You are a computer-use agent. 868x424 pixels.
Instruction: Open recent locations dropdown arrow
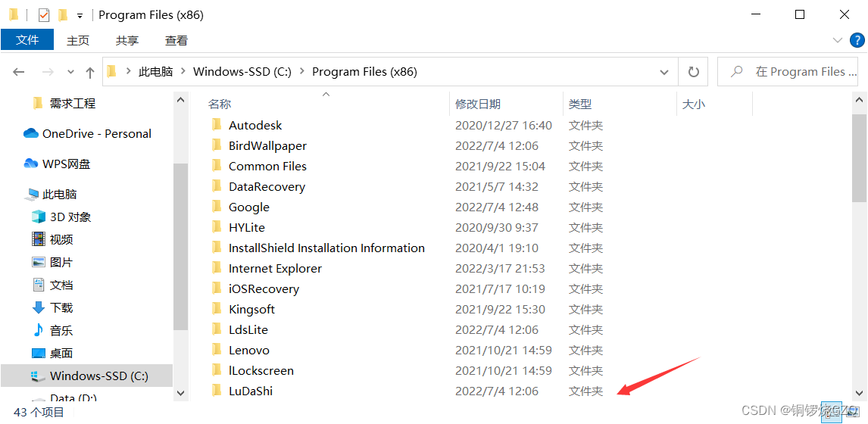[x=70, y=72]
